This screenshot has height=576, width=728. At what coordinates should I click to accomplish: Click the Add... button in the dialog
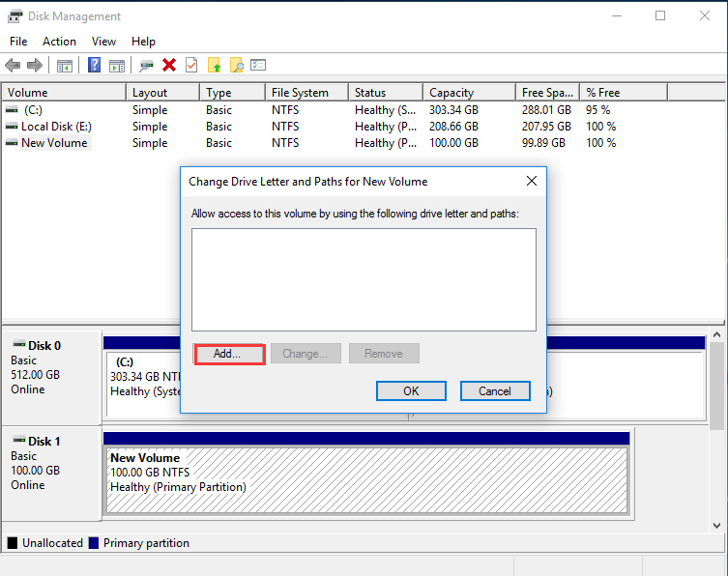click(229, 354)
